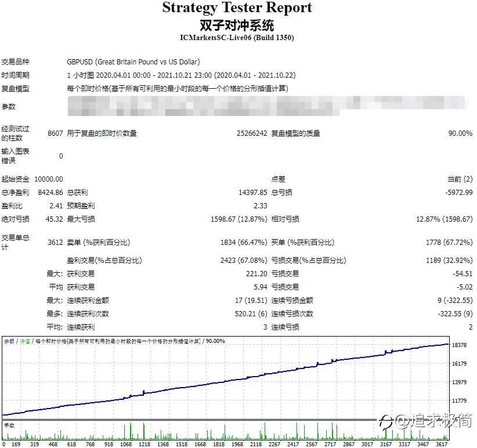The height and width of the screenshot is (448, 477).
Task: Select consecutive wins value 17 (19.51)
Action: tap(251, 300)
